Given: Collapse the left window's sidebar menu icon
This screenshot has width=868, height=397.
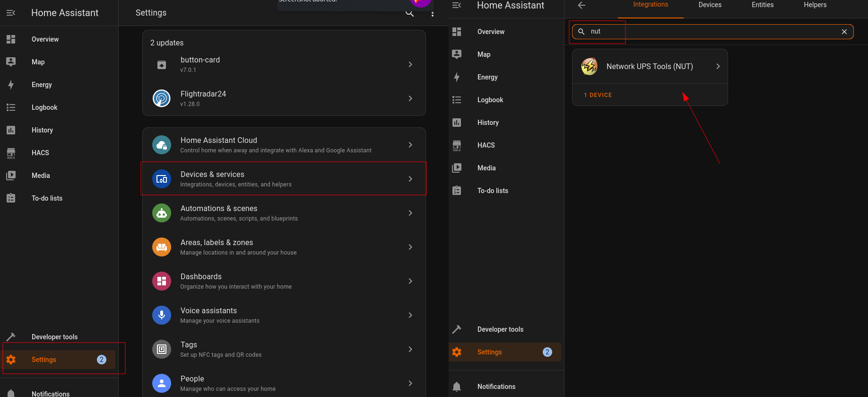Looking at the screenshot, I should 11,13.
